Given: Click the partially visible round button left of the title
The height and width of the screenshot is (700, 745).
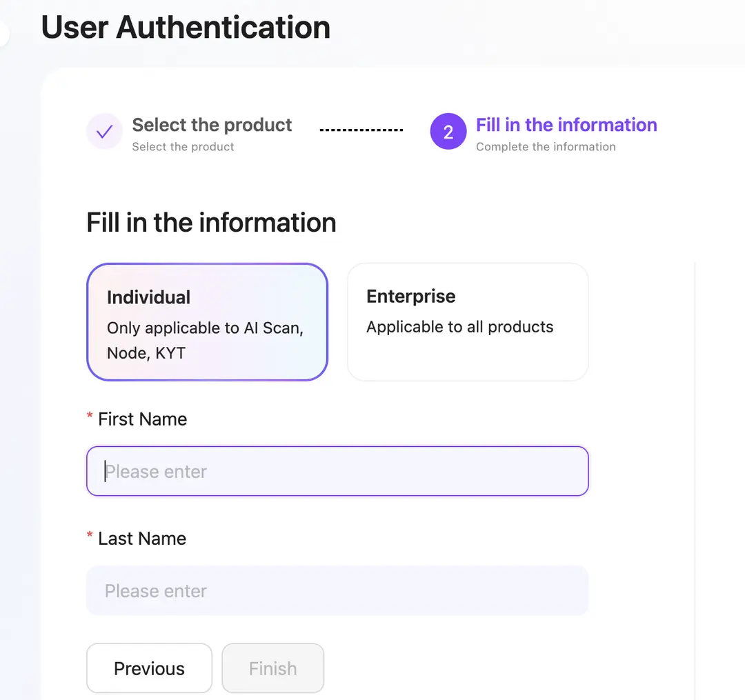Looking at the screenshot, I should [4, 34].
